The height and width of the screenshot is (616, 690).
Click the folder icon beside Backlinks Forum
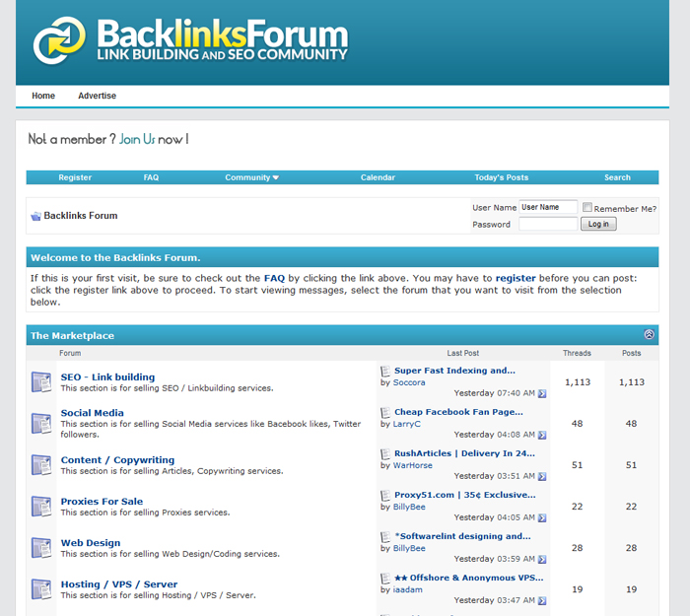(35, 216)
